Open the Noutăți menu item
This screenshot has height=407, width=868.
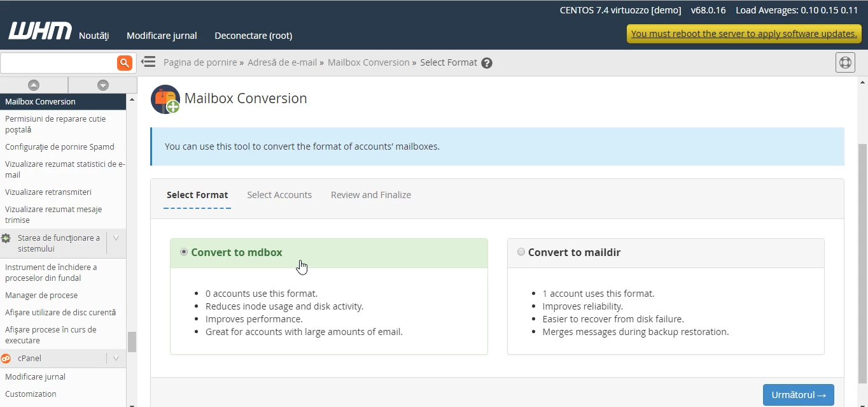(94, 36)
